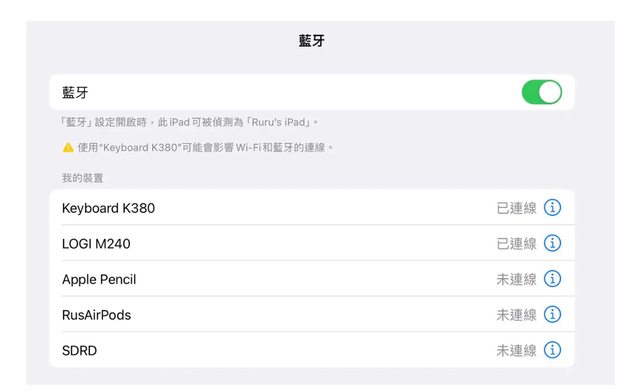Click the Keyboard K380 Wi-Fi warning text
The width and height of the screenshot is (641, 392).
click(x=205, y=148)
